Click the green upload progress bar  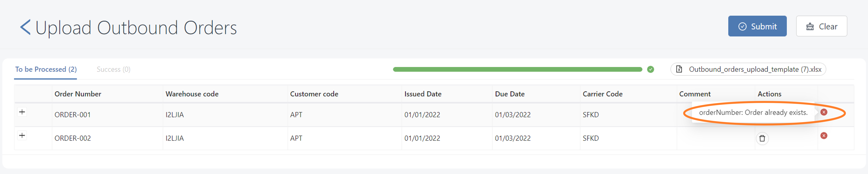pyautogui.click(x=517, y=69)
